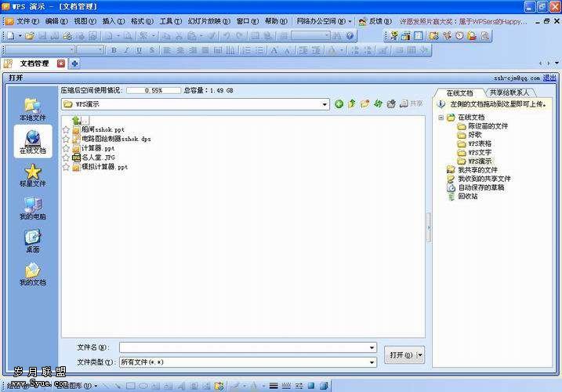Open the tab list arrow beside the tab scroll arrows

(557, 64)
